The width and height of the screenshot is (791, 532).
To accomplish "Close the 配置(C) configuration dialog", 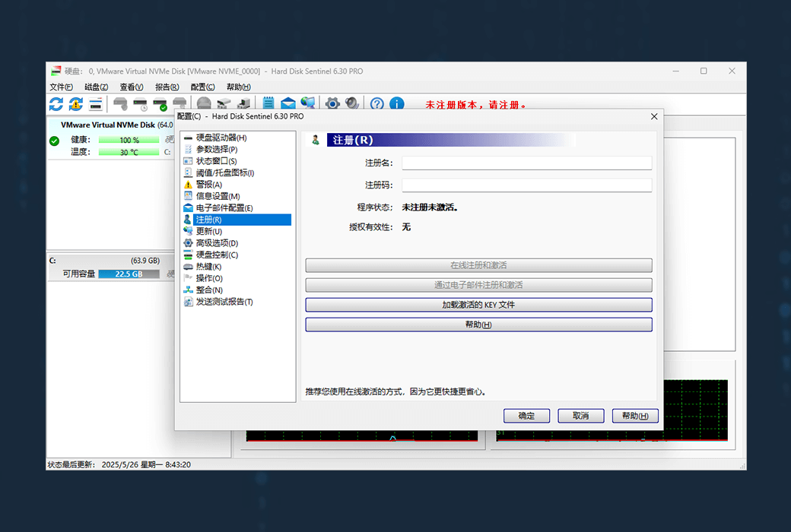I will (654, 116).
